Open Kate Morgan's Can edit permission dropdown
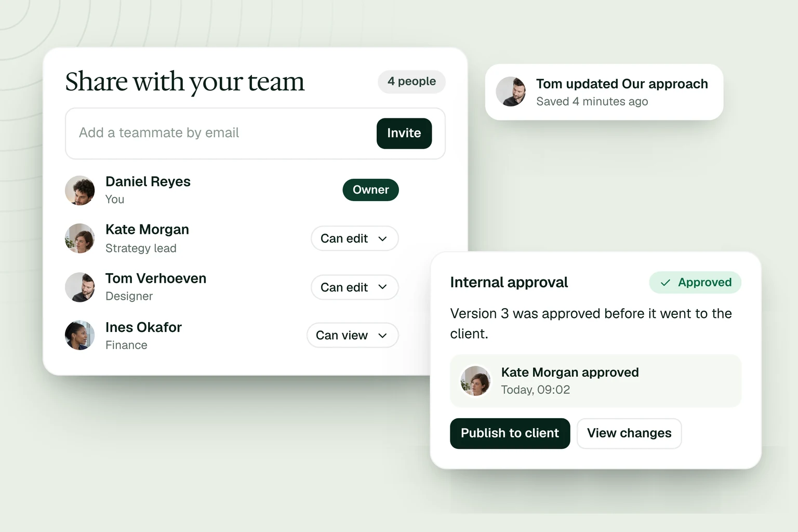The width and height of the screenshot is (798, 532). click(x=355, y=238)
